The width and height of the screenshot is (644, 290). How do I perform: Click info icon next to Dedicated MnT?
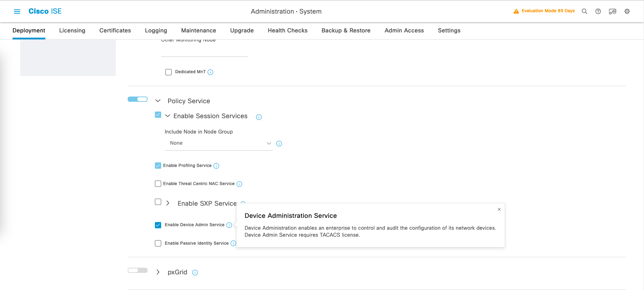(210, 72)
